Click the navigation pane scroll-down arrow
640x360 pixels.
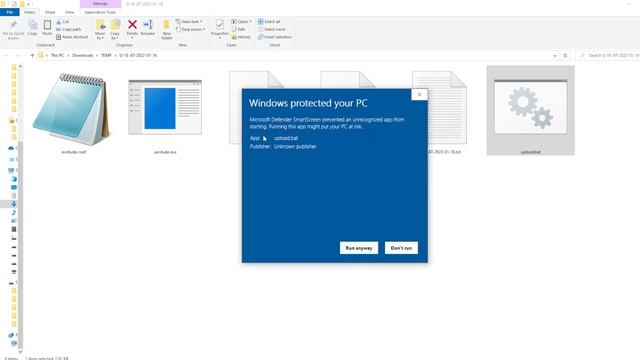click(20, 352)
